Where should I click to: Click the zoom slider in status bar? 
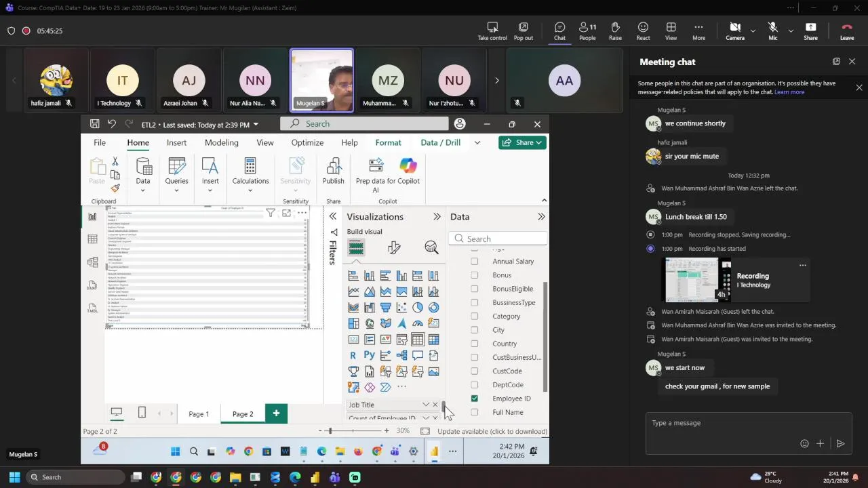pos(330,431)
